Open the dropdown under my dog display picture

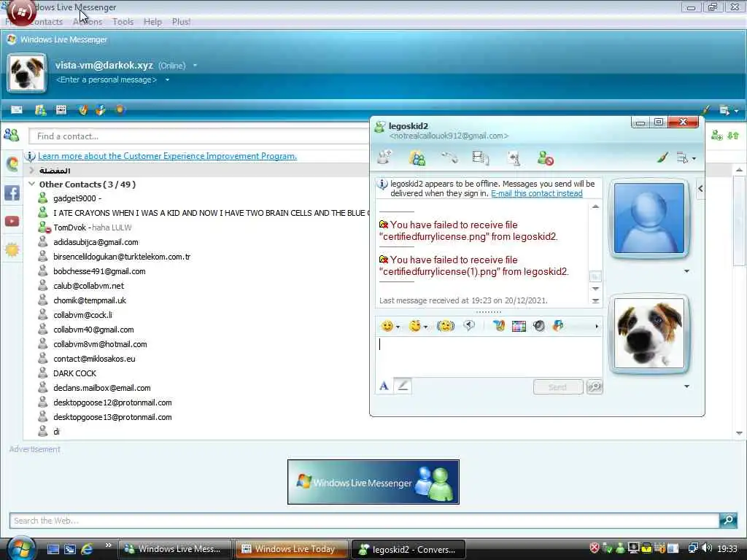coord(686,386)
